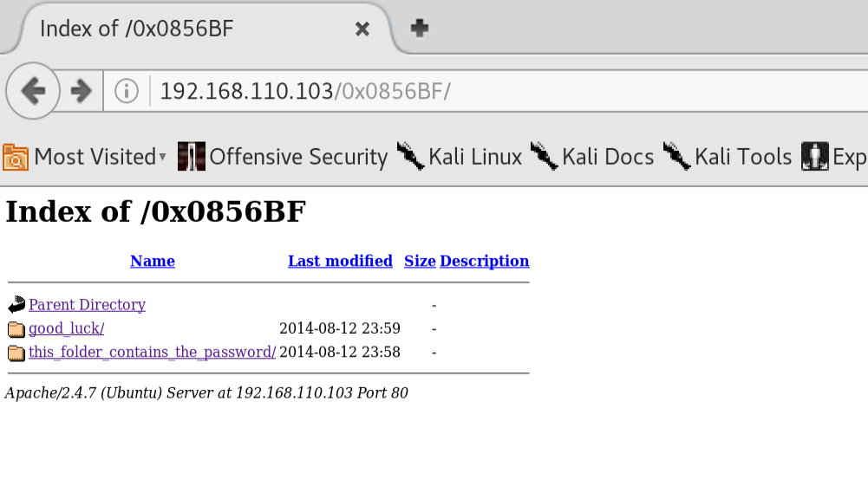Open the this_folder_contains_the_password/ link
The image size is (868, 499).
click(x=153, y=352)
